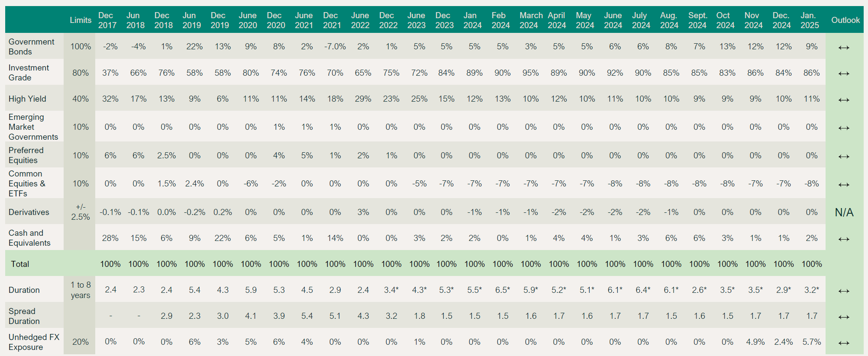Click the N/A outlook cell for Derivatives

tap(844, 212)
